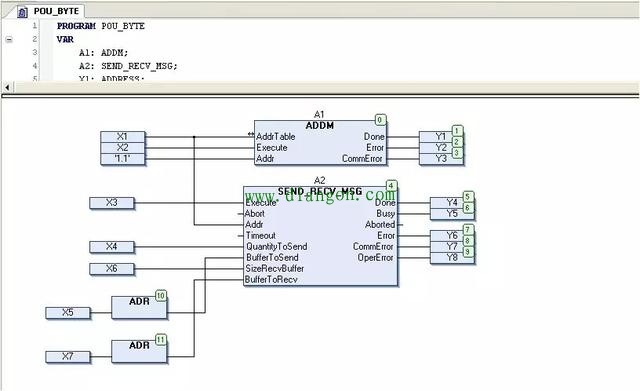Select the SEND_RECV_MSG function block body
This screenshot has width=640, height=391.
point(320,237)
